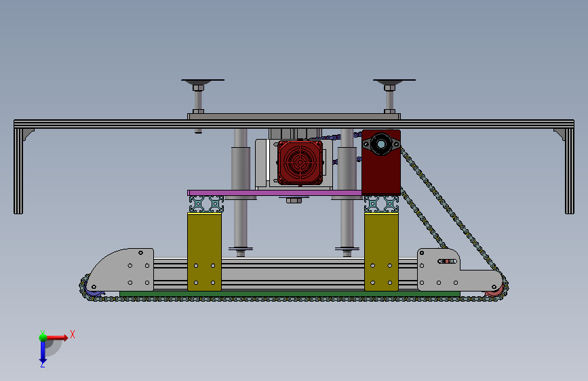Click the blue Z axis arrow of triad
Viewport: 588px width, 381px height.
click(x=43, y=352)
